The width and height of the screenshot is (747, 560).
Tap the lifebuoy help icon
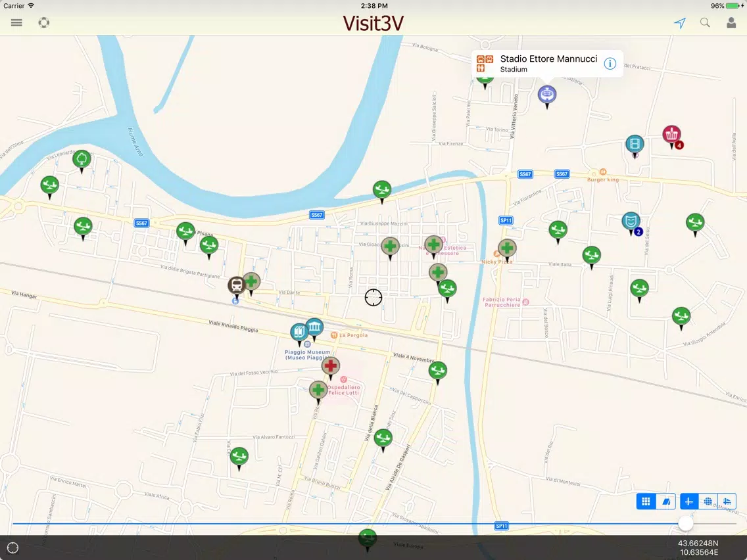pos(44,22)
